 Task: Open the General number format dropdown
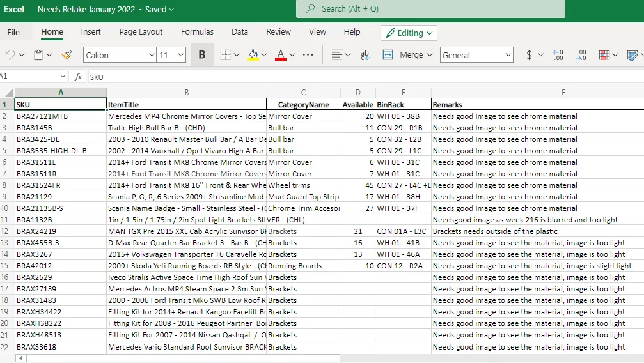[476, 55]
